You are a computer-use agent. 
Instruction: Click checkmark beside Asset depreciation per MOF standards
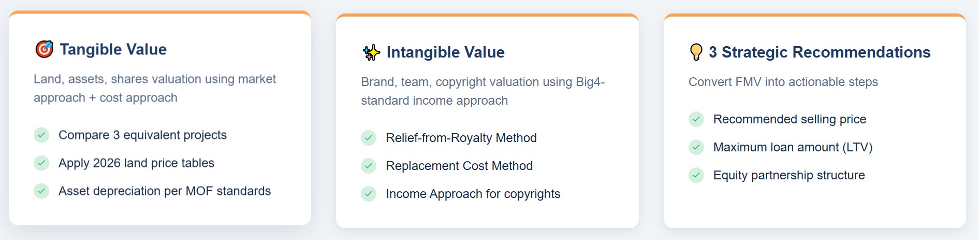point(41,191)
